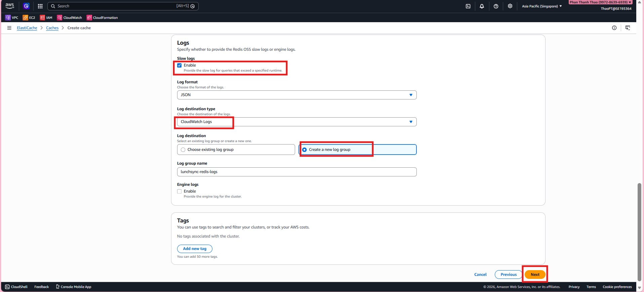644x292 pixels.
Task: Open the CloudWatch shortcut in favorites bar
Action: (69, 17)
